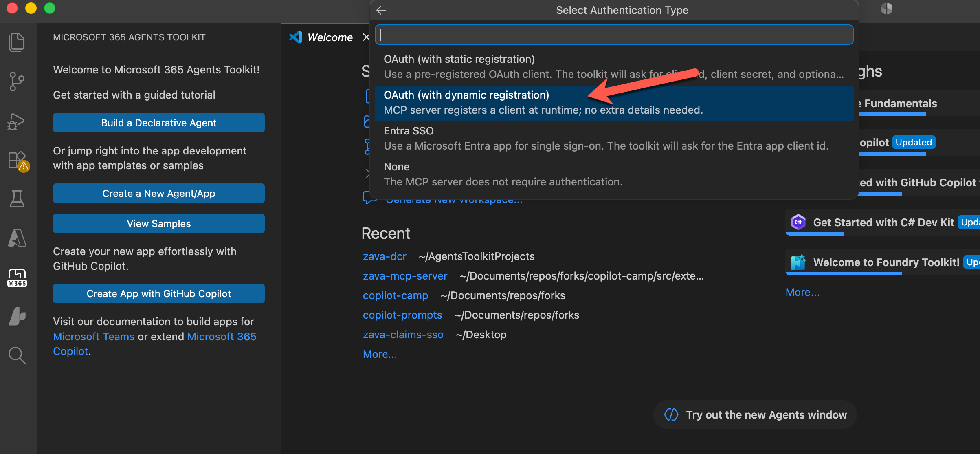This screenshot has width=980, height=454.
Task: Open Get Started with C# Dev Kit
Action: coord(883,222)
